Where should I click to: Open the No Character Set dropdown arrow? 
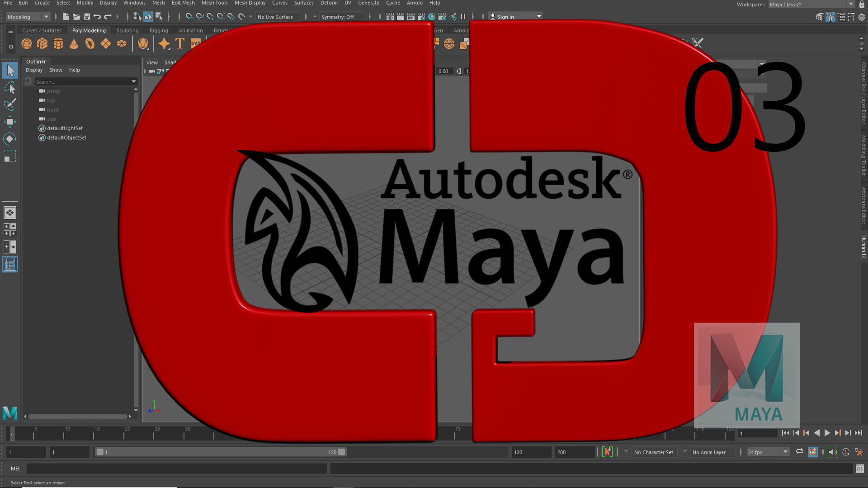coord(626,452)
